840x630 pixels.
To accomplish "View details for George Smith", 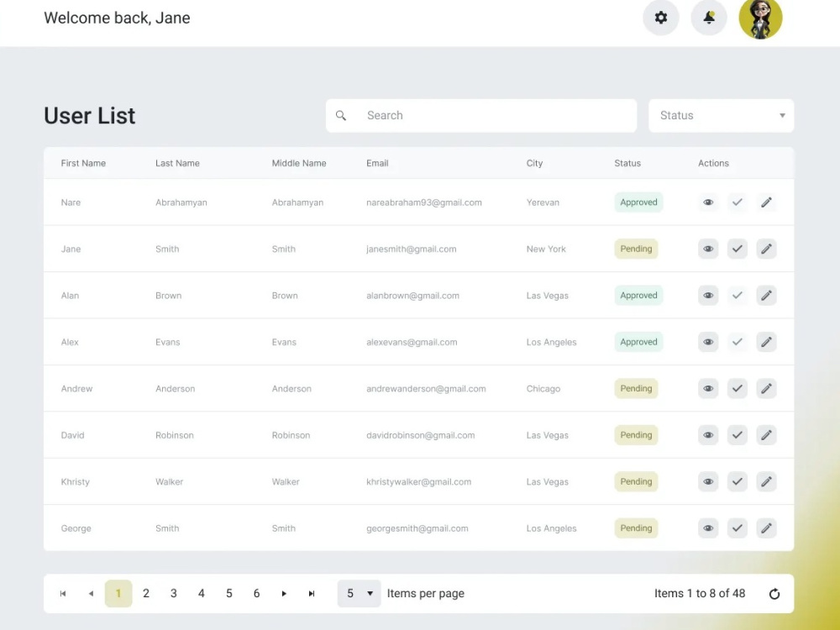I will point(708,528).
